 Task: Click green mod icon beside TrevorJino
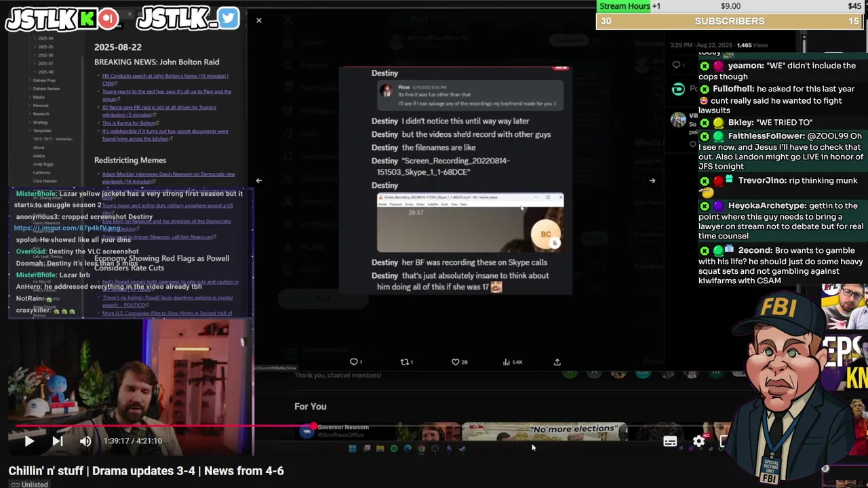pos(705,182)
